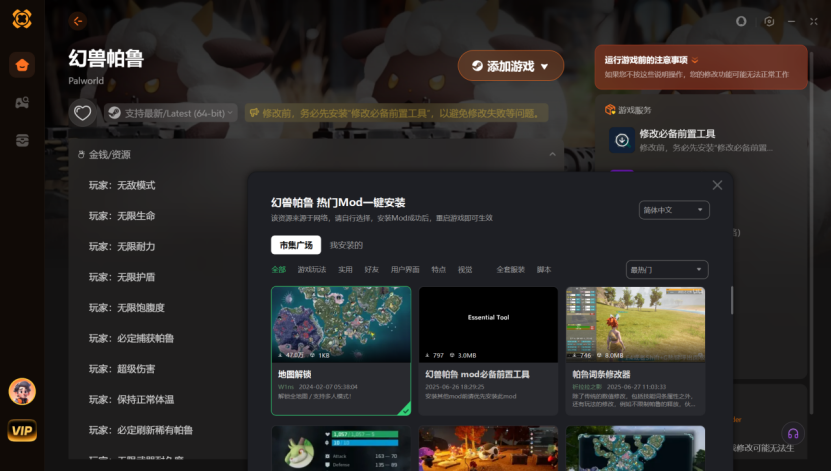
Task: Open the Essential Tool mod thumbnail
Action: (x=488, y=324)
